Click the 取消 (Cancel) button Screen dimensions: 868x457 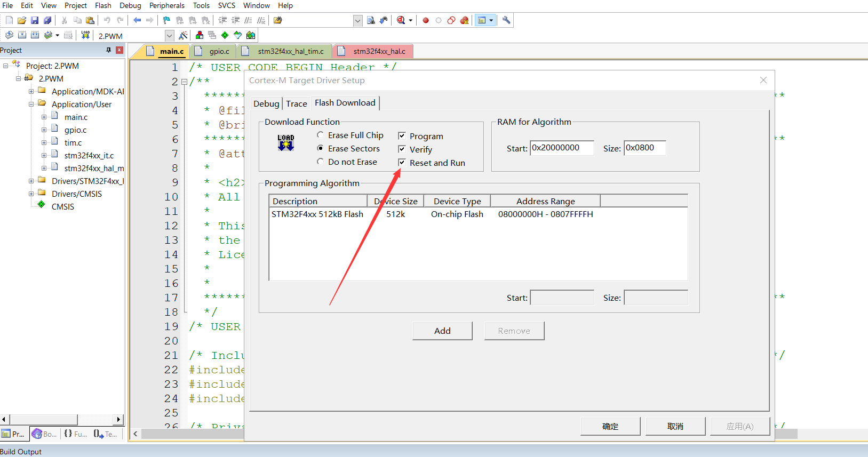[675, 426]
